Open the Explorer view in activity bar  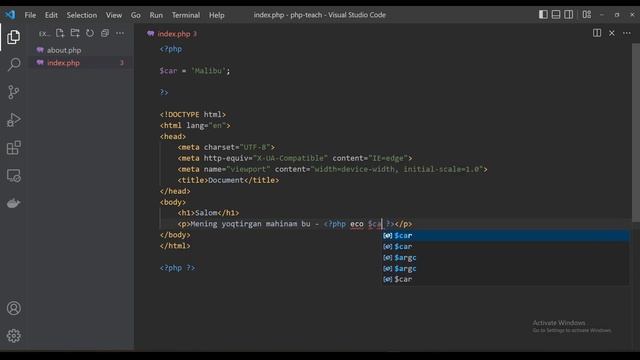[x=13, y=37]
